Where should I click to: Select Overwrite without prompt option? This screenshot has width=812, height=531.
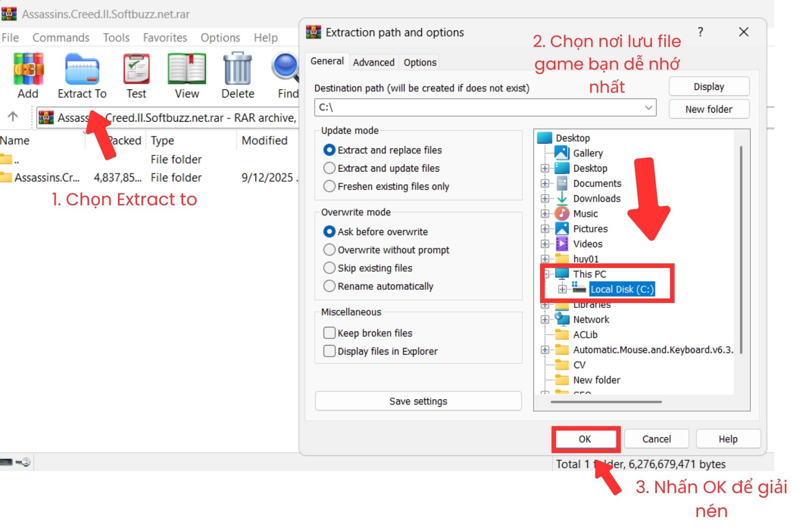point(386,250)
